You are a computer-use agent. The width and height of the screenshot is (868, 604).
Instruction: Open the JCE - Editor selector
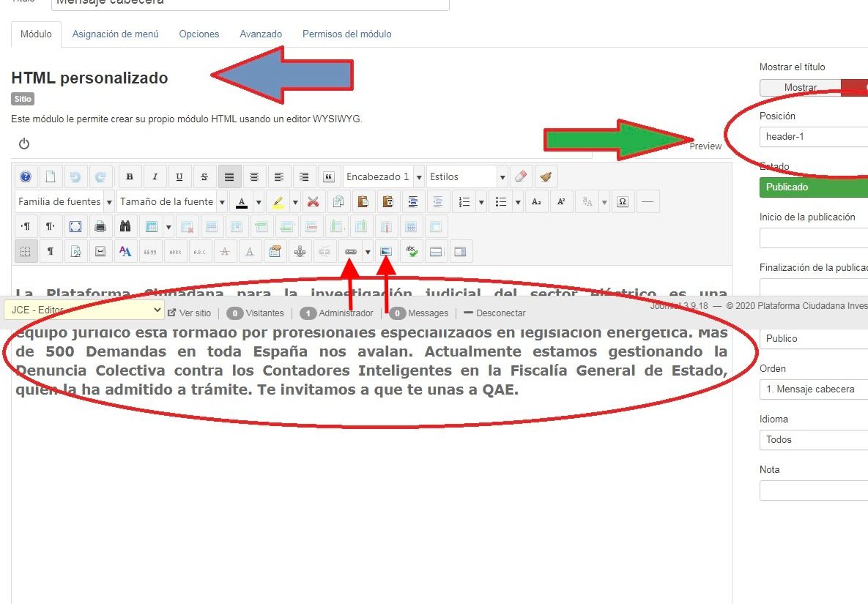84,310
